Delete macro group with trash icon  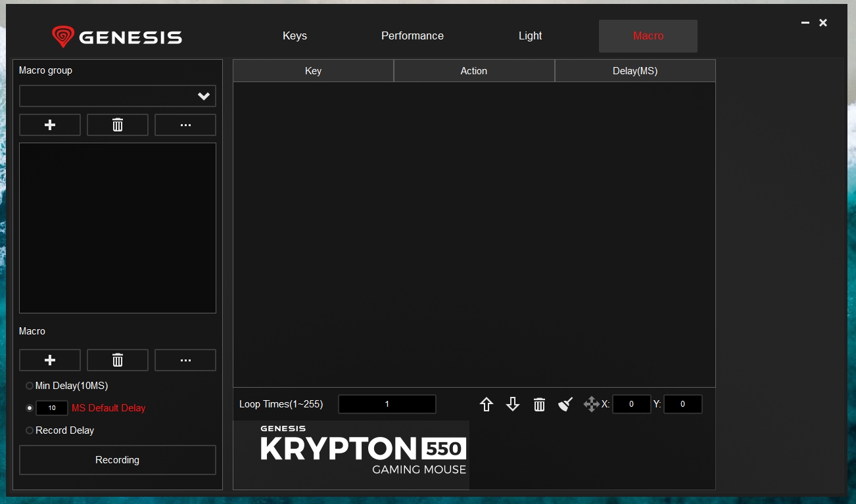click(x=118, y=125)
